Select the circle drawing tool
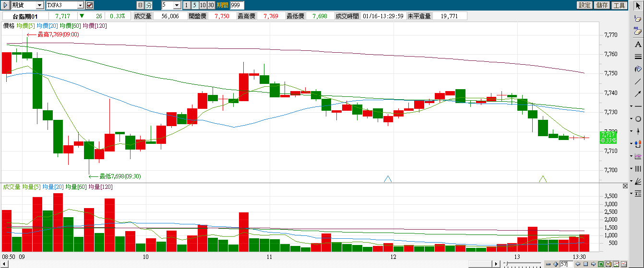 pyautogui.click(x=638, y=118)
